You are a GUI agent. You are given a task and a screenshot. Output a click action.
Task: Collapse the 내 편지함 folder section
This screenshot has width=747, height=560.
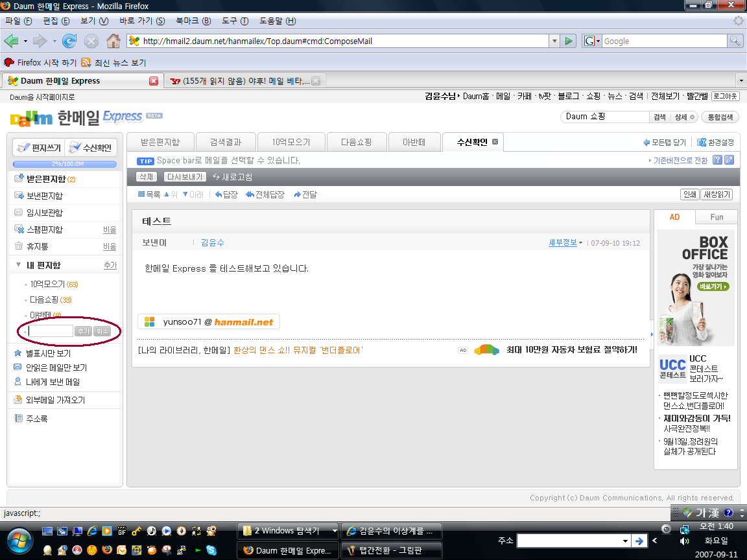[x=18, y=264]
